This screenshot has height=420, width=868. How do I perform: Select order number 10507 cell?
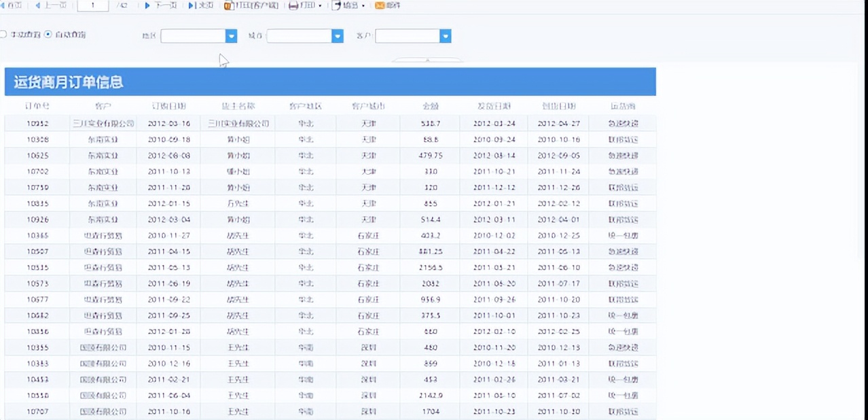pos(37,251)
